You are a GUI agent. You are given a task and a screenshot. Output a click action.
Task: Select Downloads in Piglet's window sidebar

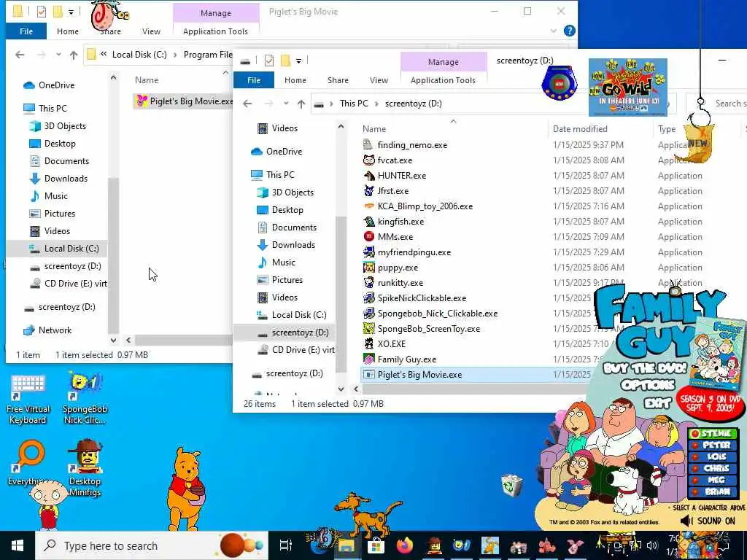point(66,179)
